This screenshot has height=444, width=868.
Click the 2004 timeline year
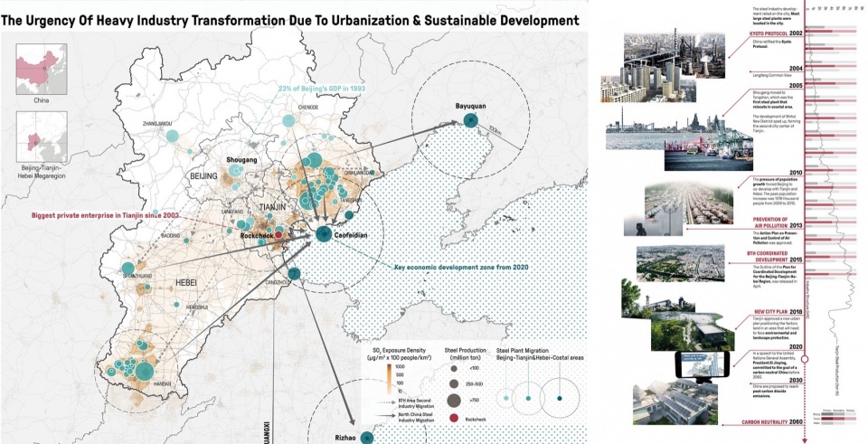[796, 69]
